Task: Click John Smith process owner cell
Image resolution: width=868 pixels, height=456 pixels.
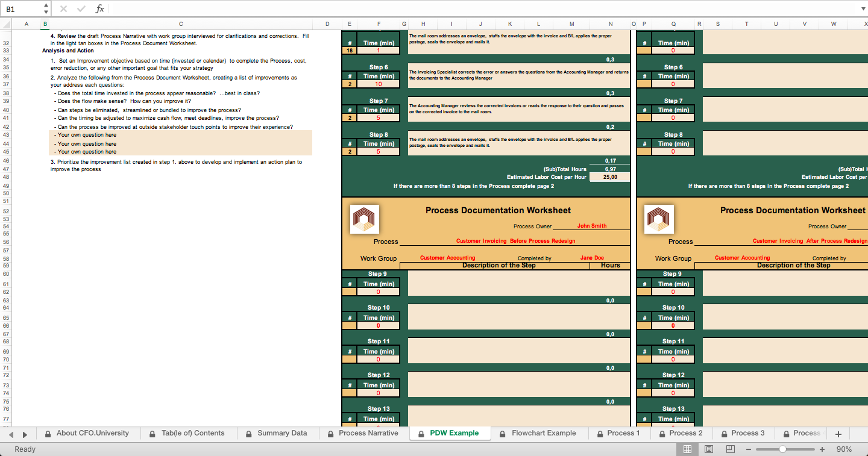Action: tap(591, 226)
